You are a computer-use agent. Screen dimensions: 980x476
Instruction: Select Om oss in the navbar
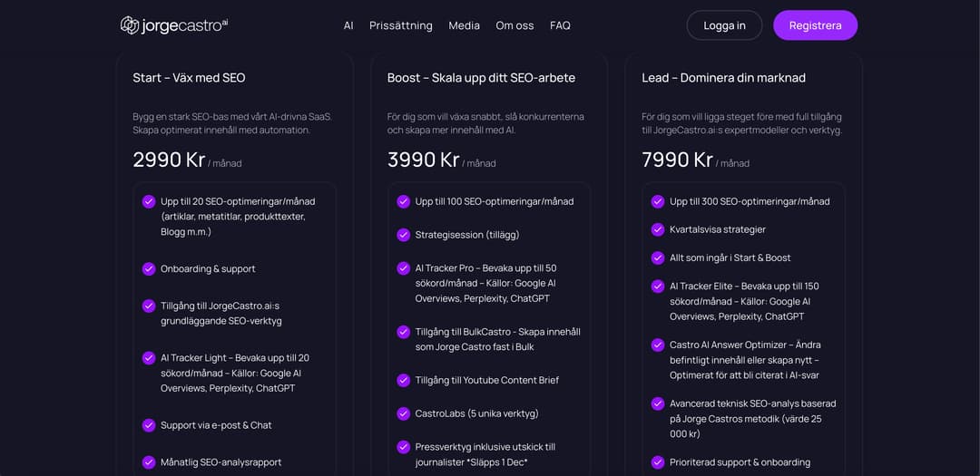(514, 25)
